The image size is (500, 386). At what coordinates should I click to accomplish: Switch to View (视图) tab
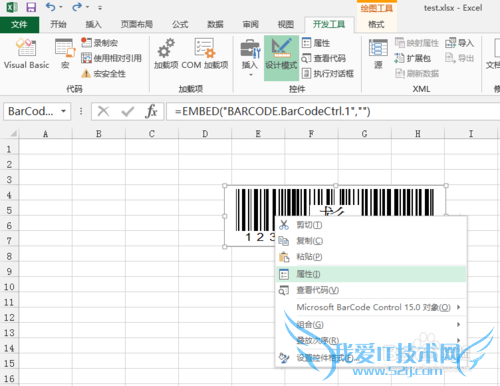286,24
